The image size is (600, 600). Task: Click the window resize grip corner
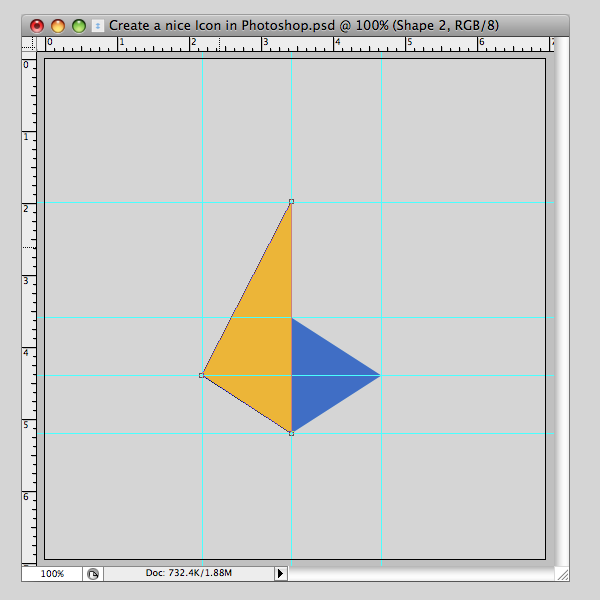(x=562, y=574)
